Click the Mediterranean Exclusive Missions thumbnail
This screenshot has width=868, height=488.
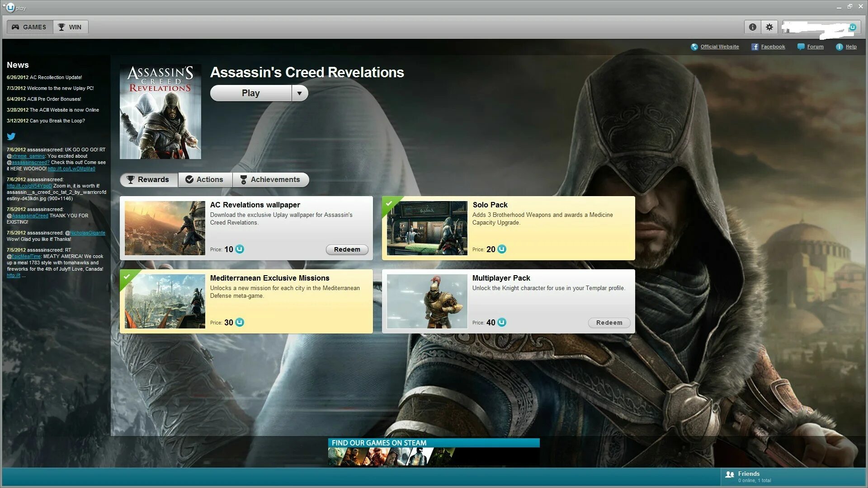coord(165,301)
